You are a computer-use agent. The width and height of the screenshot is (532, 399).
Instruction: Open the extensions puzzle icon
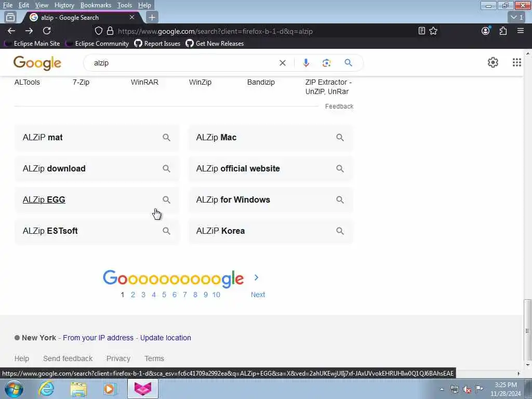(x=503, y=31)
